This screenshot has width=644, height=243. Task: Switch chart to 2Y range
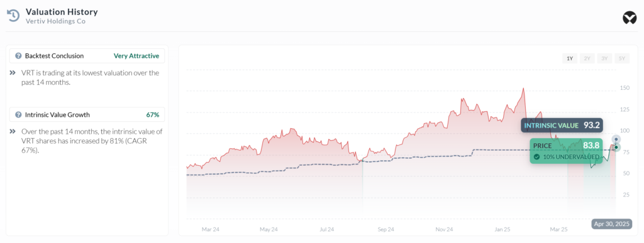[587, 58]
